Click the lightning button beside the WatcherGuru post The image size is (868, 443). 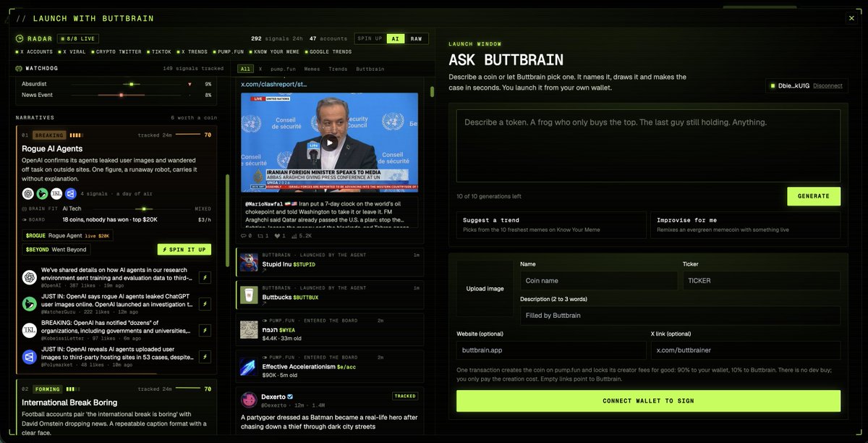point(205,304)
